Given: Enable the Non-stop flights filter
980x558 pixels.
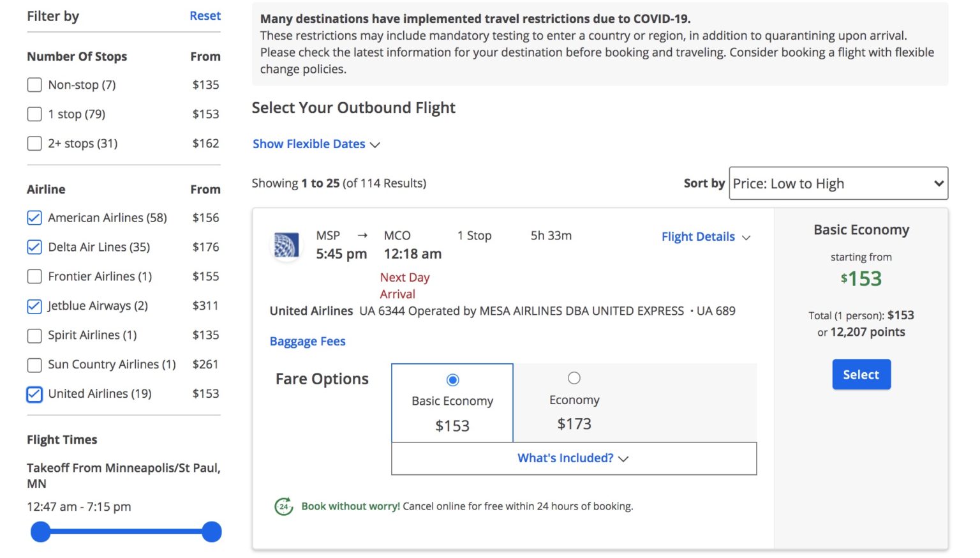Looking at the screenshot, I should 34,84.
